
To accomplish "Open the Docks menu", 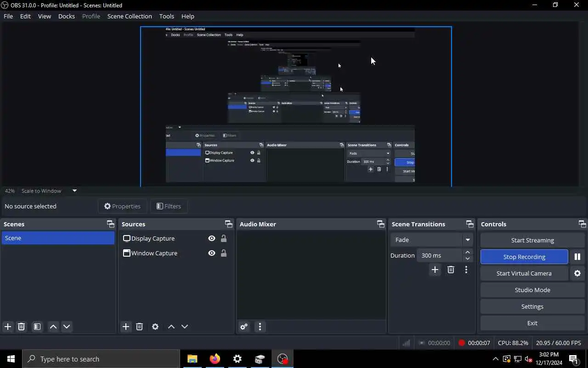I will coord(67,16).
